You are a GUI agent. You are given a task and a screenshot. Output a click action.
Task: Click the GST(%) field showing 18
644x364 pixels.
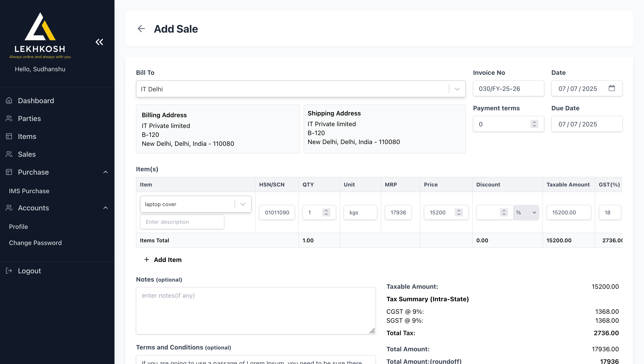pyautogui.click(x=610, y=212)
